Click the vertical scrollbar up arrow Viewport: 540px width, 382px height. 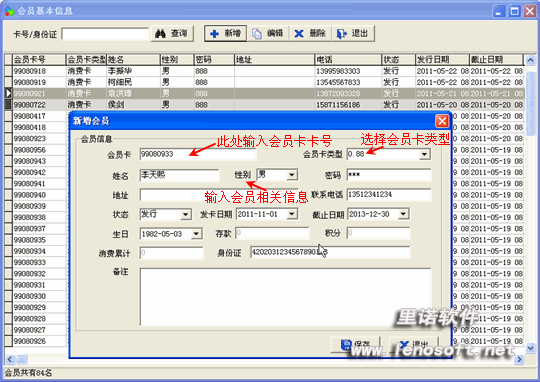(x=530, y=60)
